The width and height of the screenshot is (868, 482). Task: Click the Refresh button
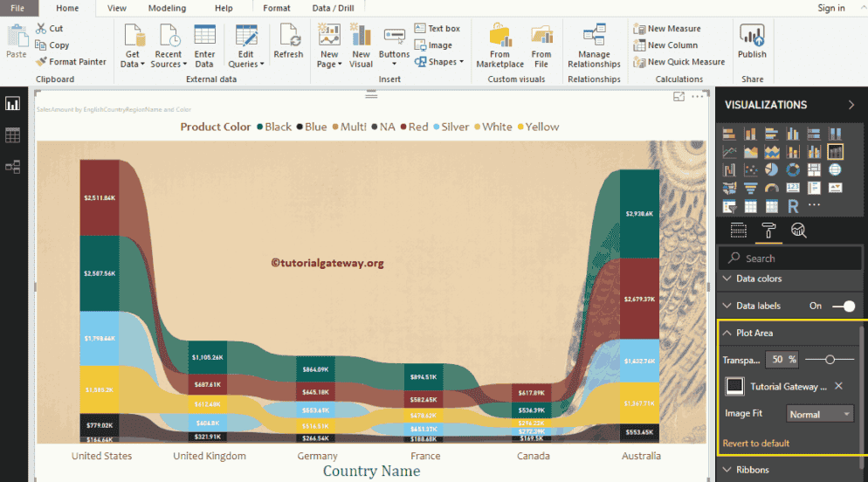pyautogui.click(x=288, y=41)
